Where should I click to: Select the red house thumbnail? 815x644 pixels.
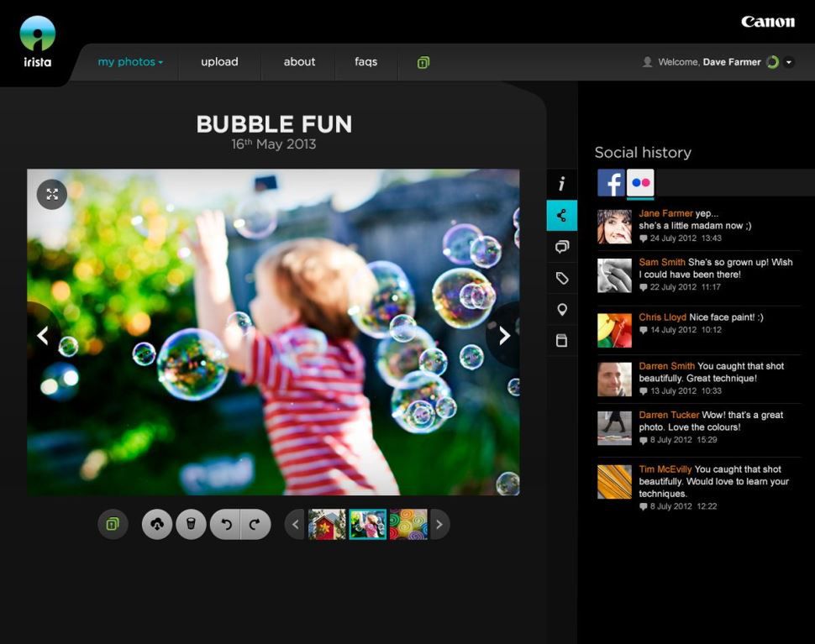click(x=327, y=525)
